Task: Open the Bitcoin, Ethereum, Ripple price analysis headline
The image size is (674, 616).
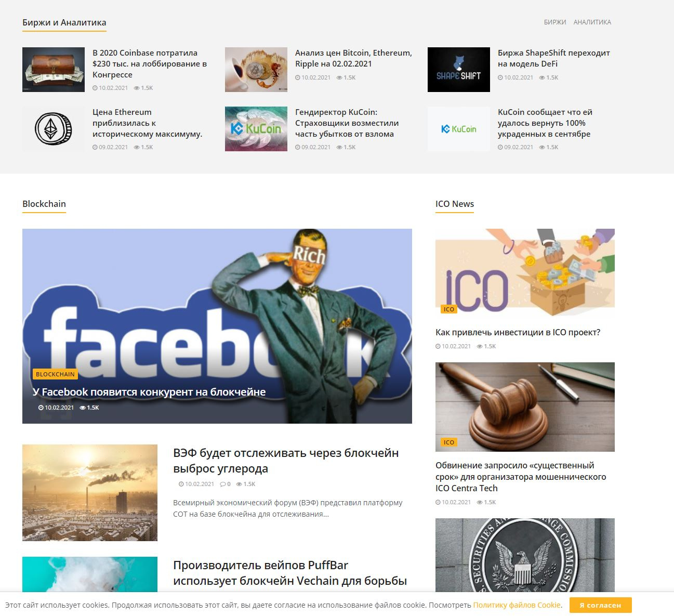Action: click(x=353, y=58)
